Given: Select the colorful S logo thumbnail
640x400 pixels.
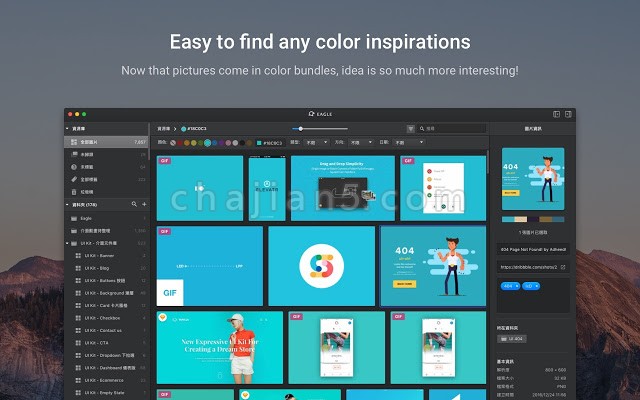Looking at the screenshot, I should click(322, 266).
